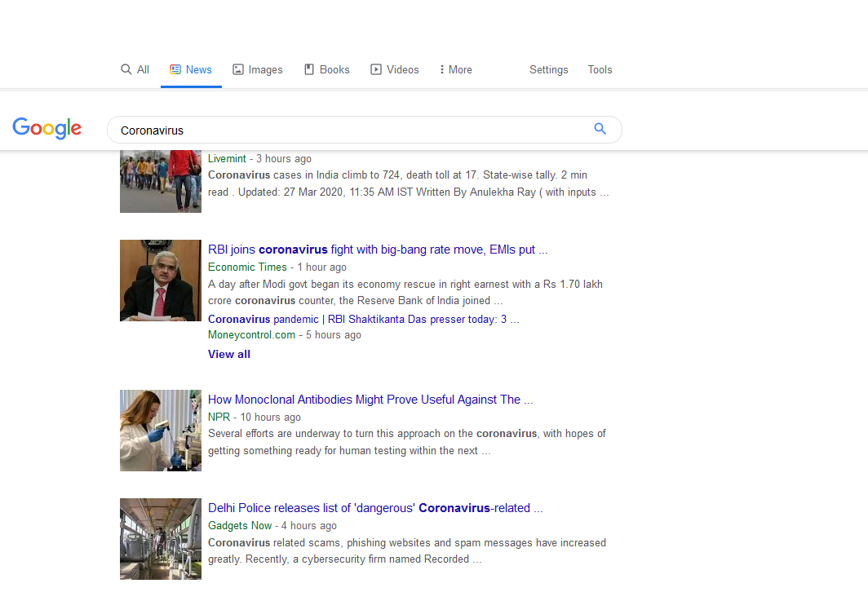Image resolution: width=868 pixels, height=601 pixels.
Task: Open the Livemint walking crowd thumbnail
Action: 161,181
